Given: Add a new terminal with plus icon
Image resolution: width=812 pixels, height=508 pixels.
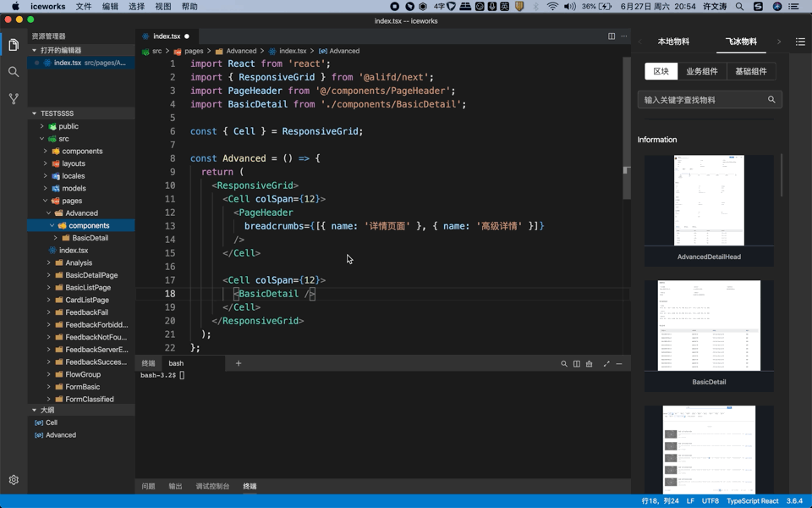Looking at the screenshot, I should (239, 363).
